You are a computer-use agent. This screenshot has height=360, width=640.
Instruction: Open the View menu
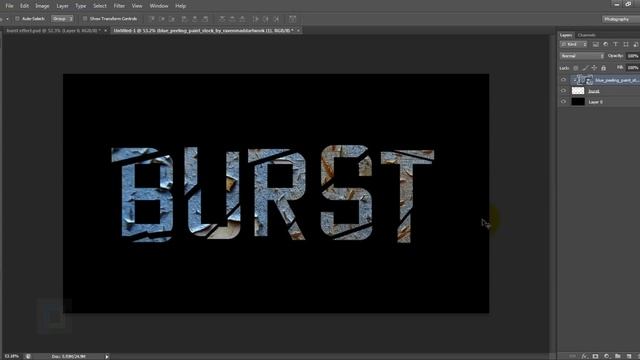pos(137,6)
